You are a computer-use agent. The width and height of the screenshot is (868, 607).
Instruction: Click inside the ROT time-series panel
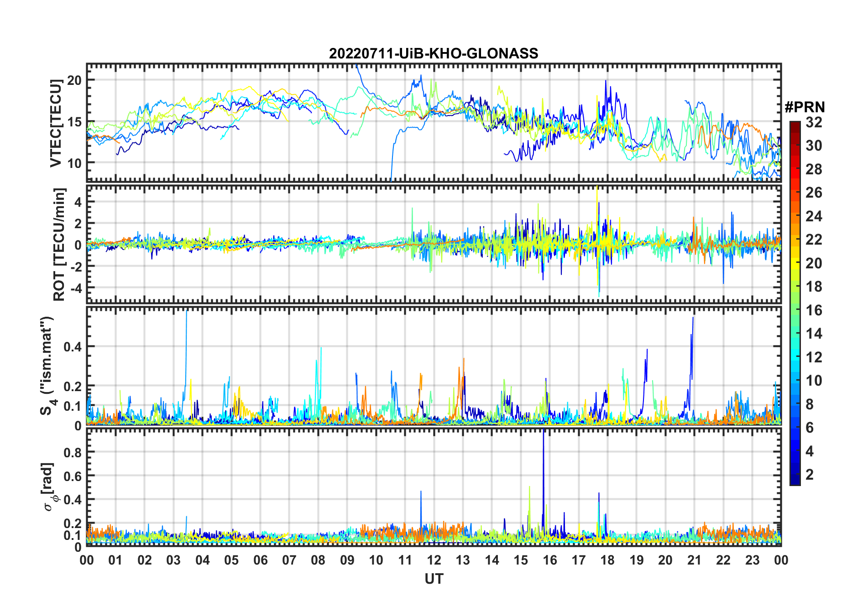[434, 244]
